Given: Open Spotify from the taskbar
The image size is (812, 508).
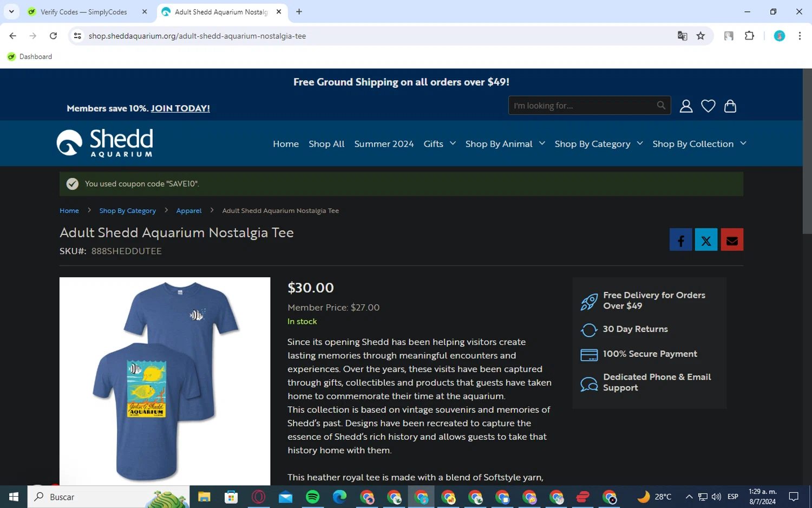Looking at the screenshot, I should [312, 497].
